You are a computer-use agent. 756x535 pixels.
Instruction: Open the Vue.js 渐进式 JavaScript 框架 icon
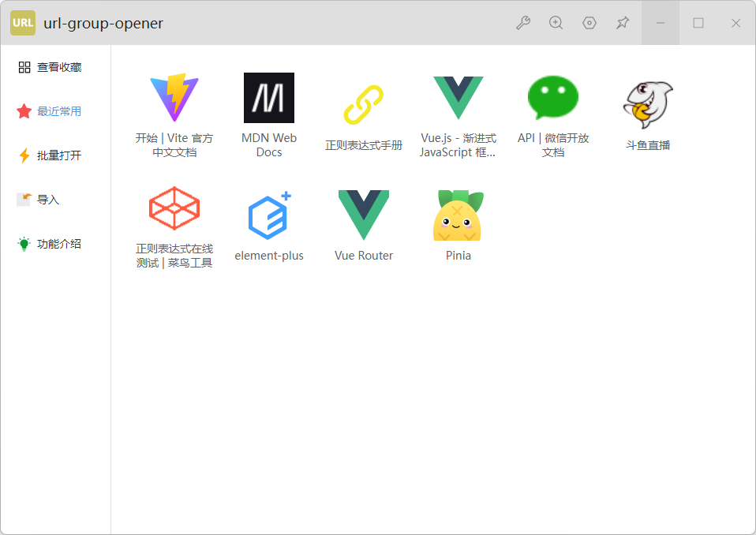(x=458, y=98)
